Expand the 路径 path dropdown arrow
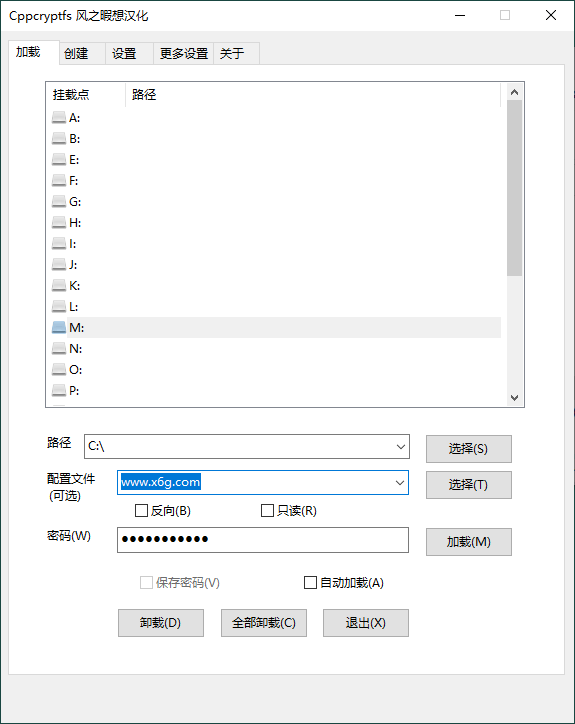The image size is (575, 724). tap(400, 447)
